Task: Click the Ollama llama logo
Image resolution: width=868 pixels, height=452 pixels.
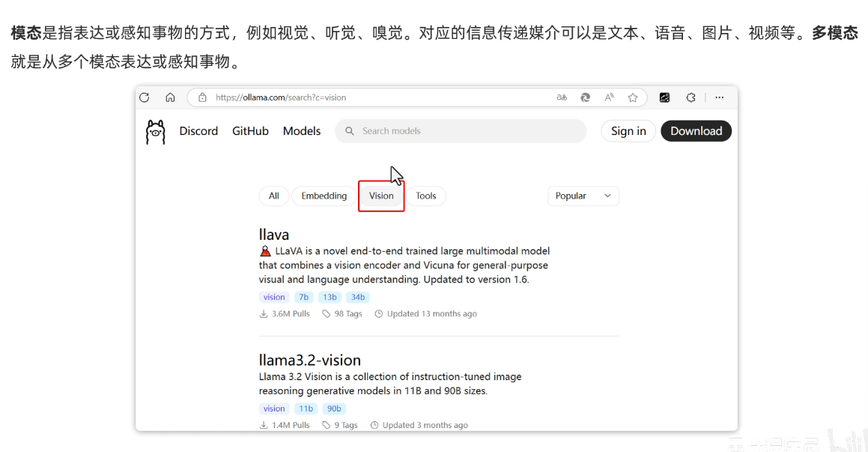Action: tap(156, 132)
